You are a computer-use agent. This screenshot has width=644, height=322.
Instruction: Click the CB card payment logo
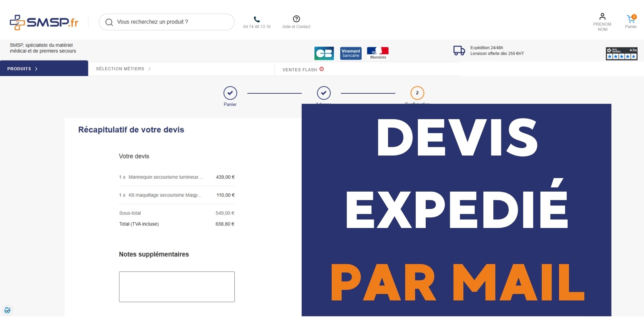[x=324, y=53]
